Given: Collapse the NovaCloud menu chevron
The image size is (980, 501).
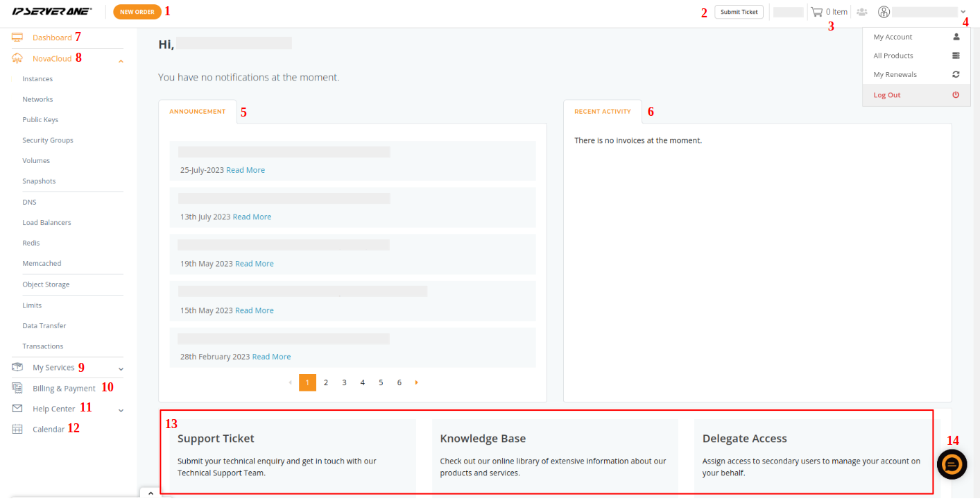Looking at the screenshot, I should [121, 61].
